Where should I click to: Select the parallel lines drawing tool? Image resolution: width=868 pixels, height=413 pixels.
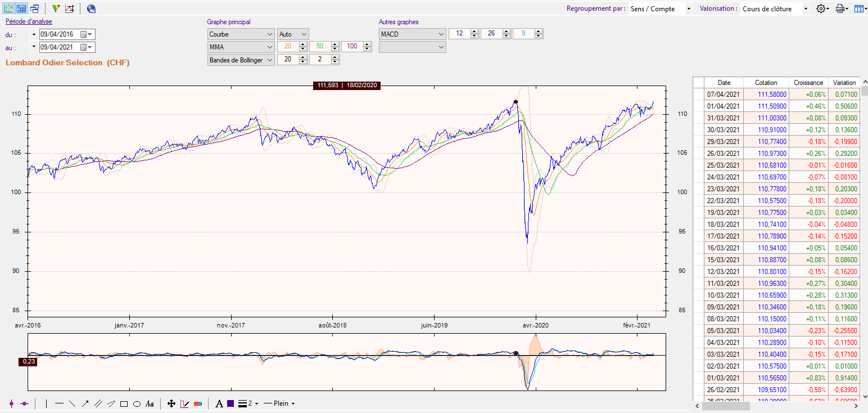[98, 403]
